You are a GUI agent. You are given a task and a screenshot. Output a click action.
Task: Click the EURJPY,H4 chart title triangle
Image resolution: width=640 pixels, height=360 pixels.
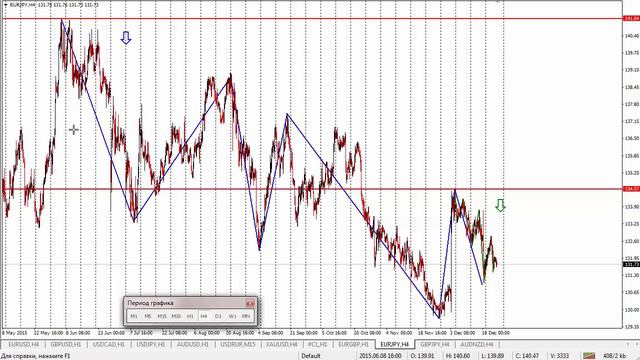[x=6, y=5]
